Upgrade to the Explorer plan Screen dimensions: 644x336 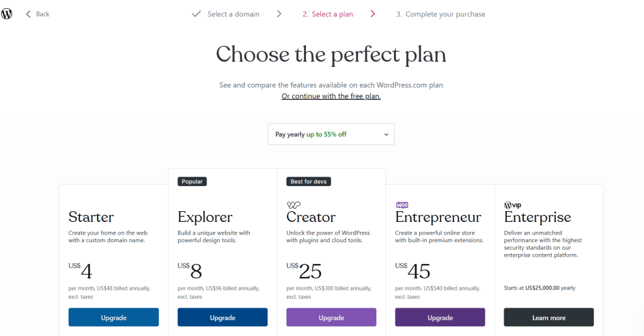(x=222, y=318)
